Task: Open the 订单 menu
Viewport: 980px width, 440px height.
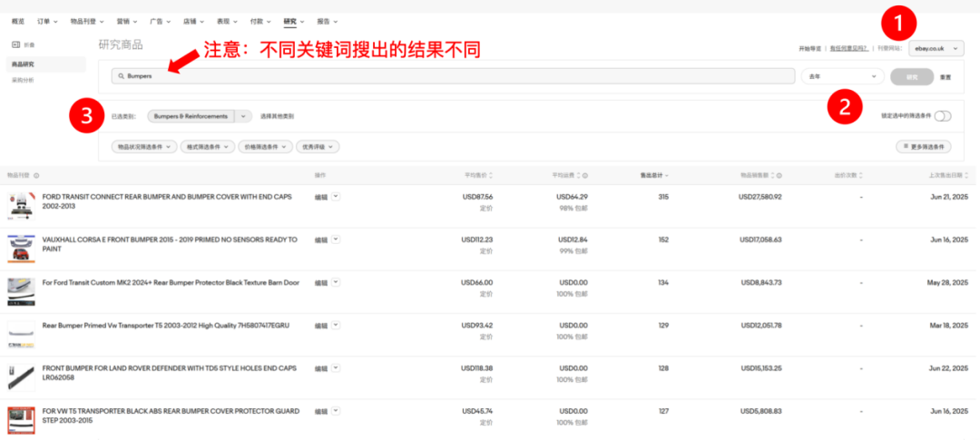Action: (x=47, y=21)
